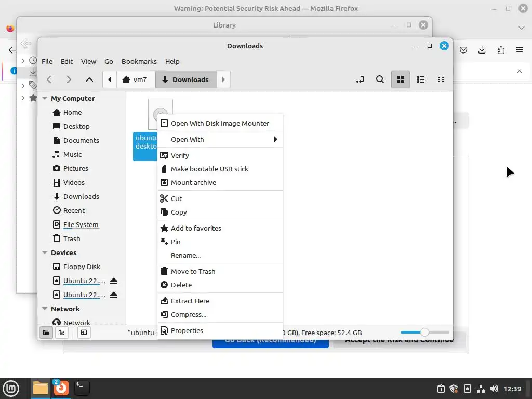Show places sidebar button

[46, 332]
